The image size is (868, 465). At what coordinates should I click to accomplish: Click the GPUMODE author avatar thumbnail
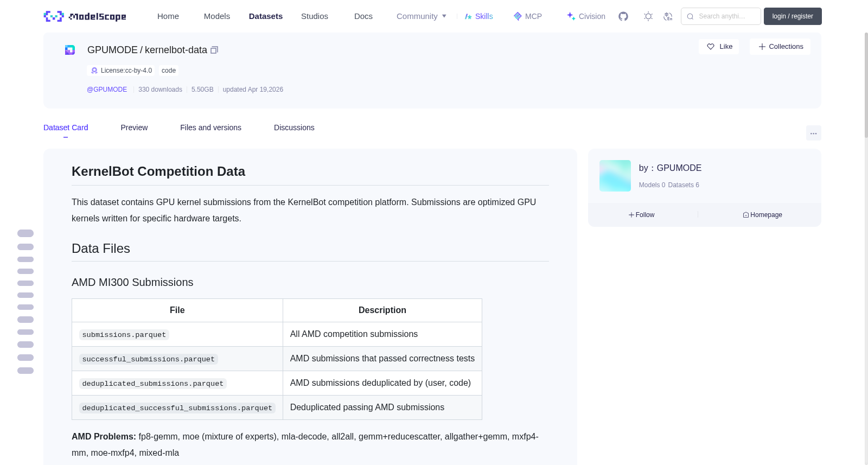[615, 176]
